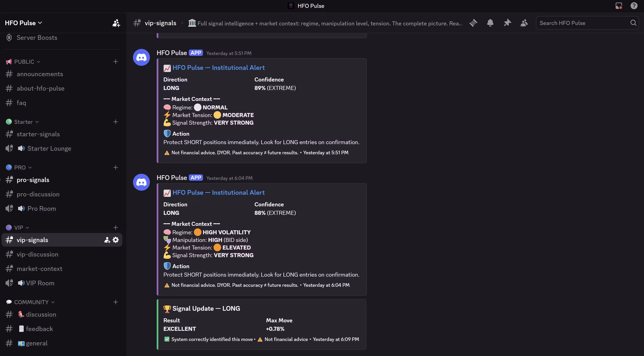Open the about-hfo-pulse channel
644x356 pixels.
62,88
